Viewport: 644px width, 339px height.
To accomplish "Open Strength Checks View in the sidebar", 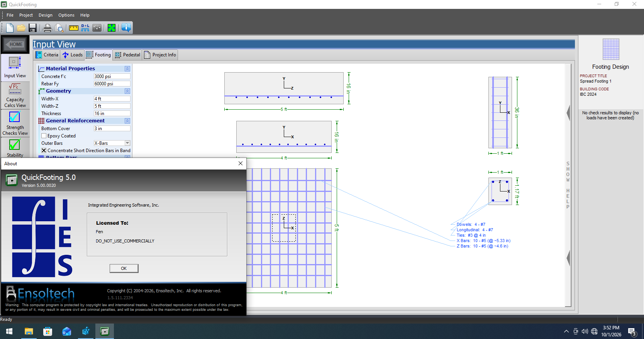I will tap(15, 124).
